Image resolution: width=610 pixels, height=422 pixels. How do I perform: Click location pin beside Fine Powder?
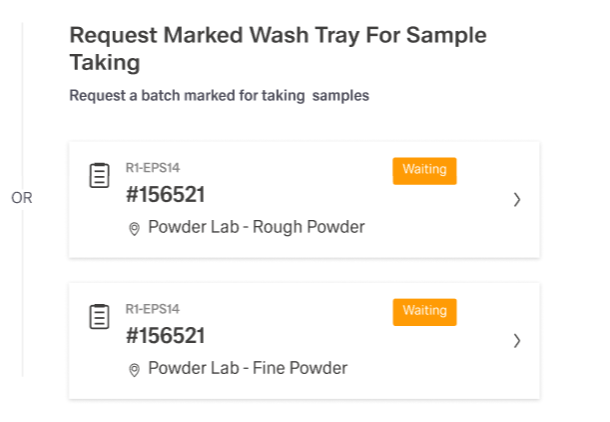tap(134, 369)
